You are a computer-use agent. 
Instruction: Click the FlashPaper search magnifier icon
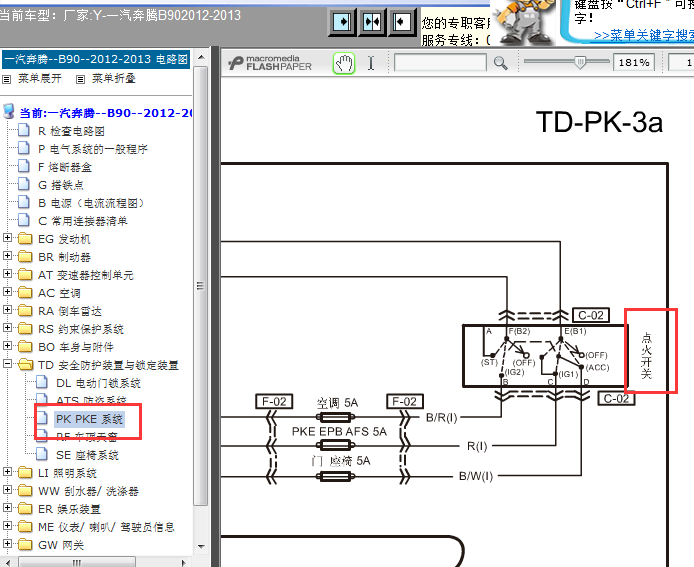click(501, 63)
